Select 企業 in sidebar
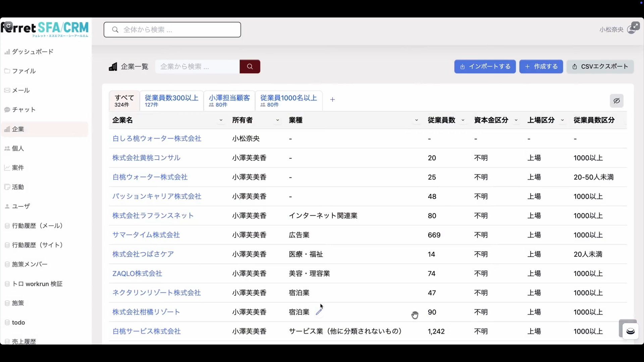This screenshot has height=362, width=644. click(45, 129)
